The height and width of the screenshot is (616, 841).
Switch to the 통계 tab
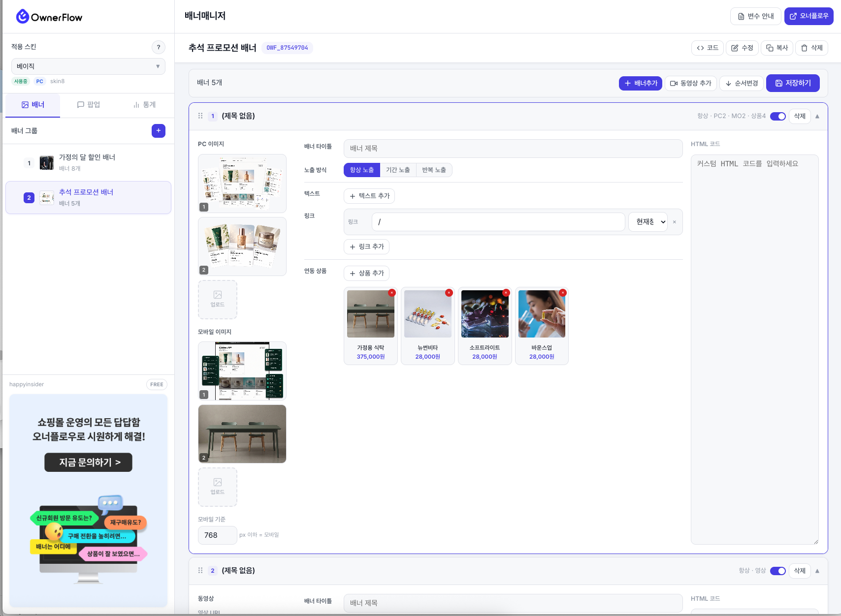pos(144,105)
